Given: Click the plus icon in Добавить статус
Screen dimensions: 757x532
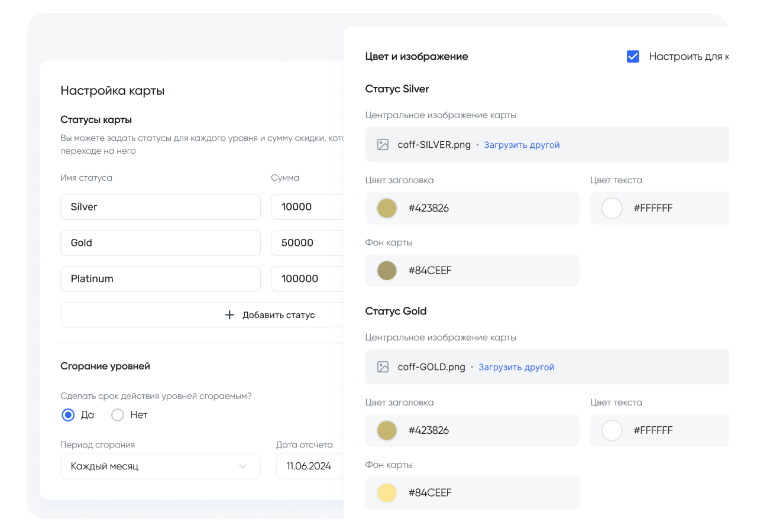Looking at the screenshot, I should point(229,315).
